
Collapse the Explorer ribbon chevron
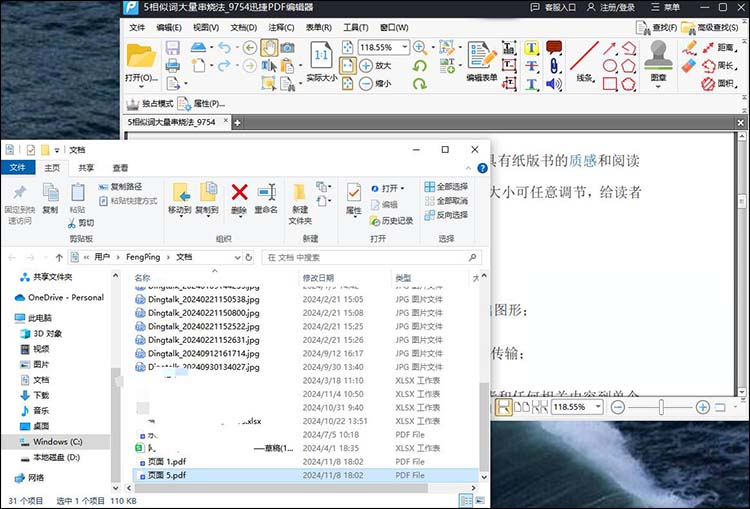468,168
